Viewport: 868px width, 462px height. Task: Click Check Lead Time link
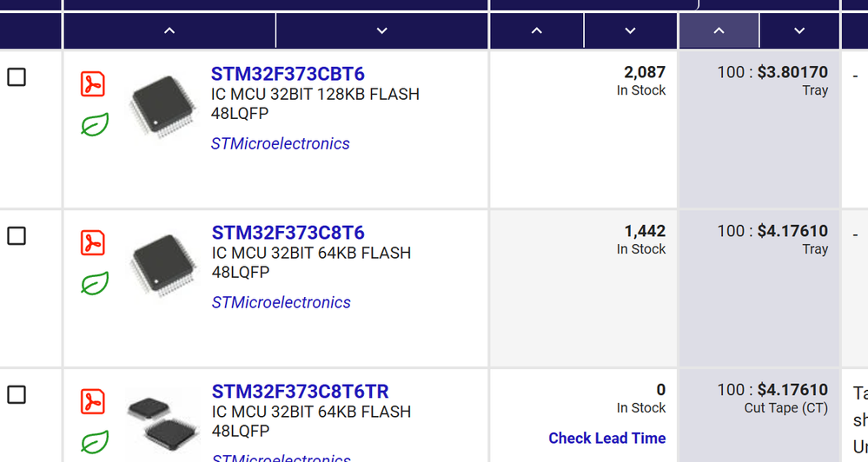coord(606,439)
